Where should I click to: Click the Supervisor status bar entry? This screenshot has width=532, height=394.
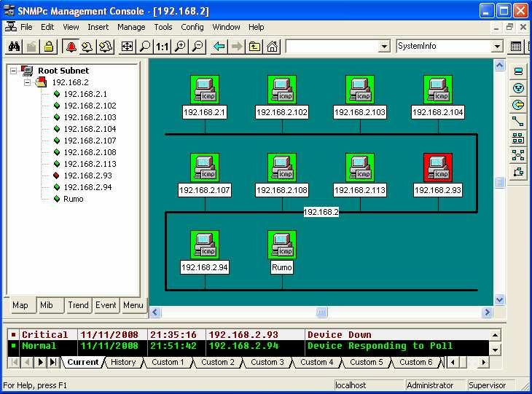tap(488, 385)
